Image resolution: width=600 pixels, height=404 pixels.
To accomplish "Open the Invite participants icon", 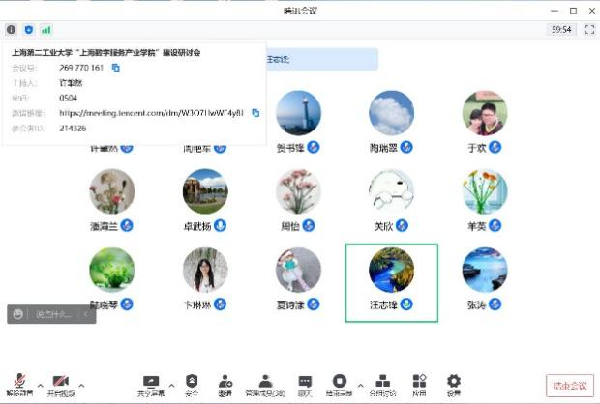I will pos(226,384).
